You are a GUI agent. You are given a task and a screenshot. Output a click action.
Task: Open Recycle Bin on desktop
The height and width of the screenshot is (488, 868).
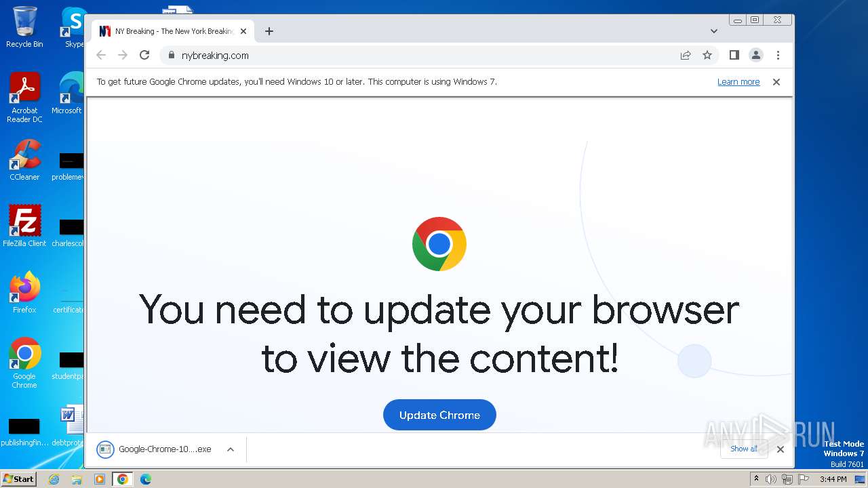tap(24, 27)
